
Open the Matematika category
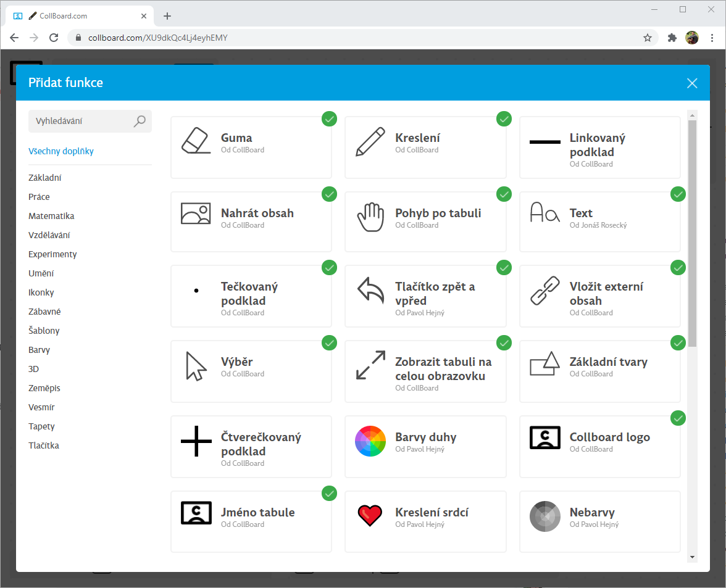point(51,216)
